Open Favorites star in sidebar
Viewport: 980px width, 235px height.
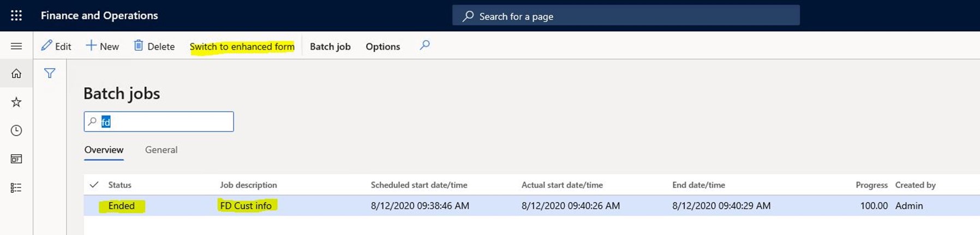(16, 102)
